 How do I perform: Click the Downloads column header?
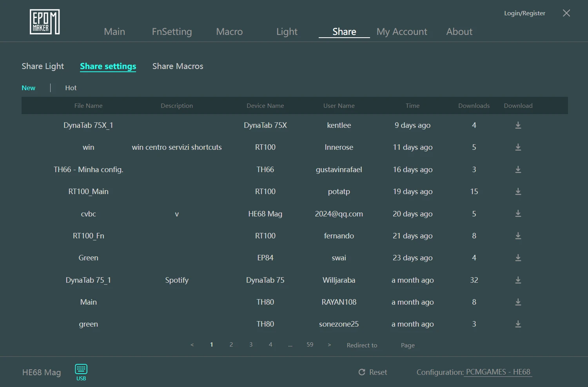tap(474, 106)
